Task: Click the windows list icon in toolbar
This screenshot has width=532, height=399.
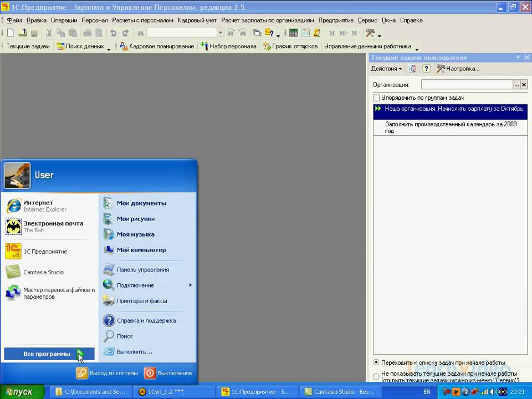Action: pyautogui.click(x=257, y=33)
